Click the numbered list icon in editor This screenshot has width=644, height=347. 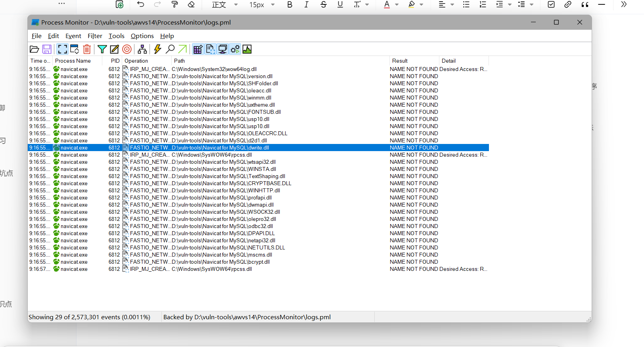(x=483, y=4)
